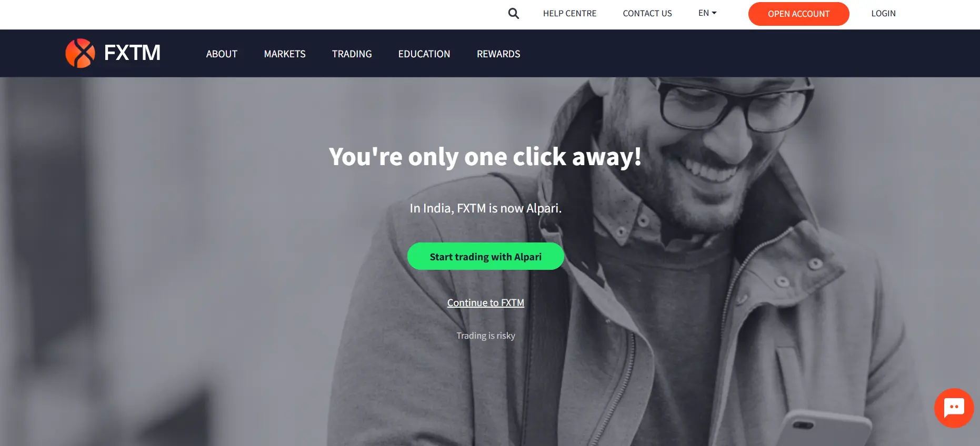This screenshot has width=980, height=446.
Task: Open the CONTACT US page
Action: click(x=647, y=13)
